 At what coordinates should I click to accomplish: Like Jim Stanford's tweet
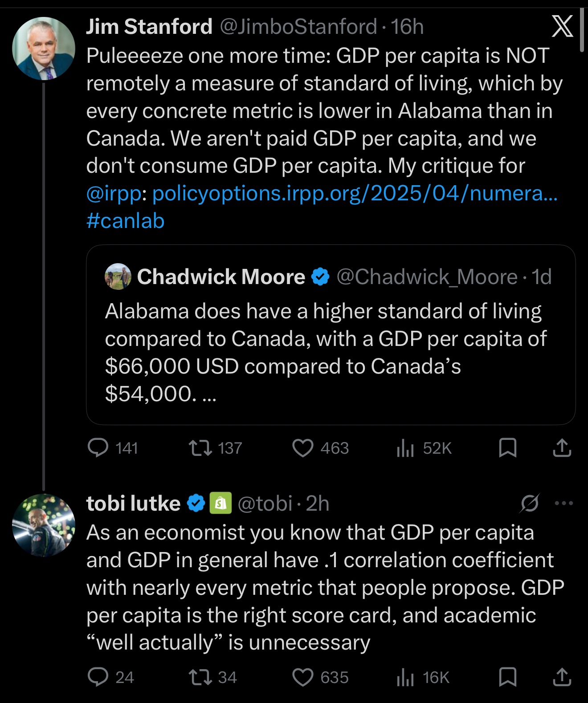click(303, 448)
